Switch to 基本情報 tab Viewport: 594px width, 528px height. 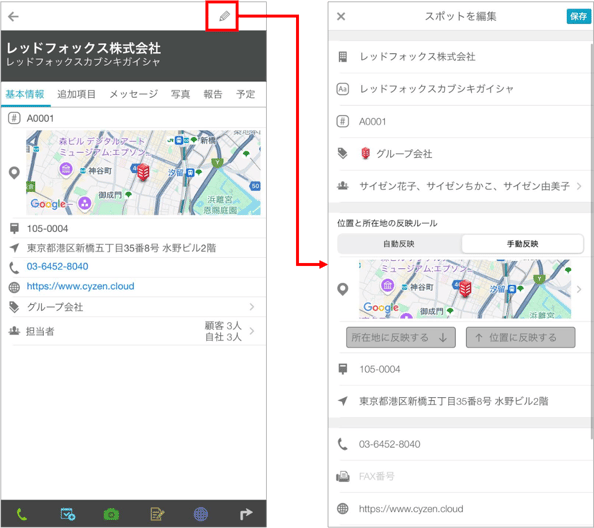pos(25,94)
